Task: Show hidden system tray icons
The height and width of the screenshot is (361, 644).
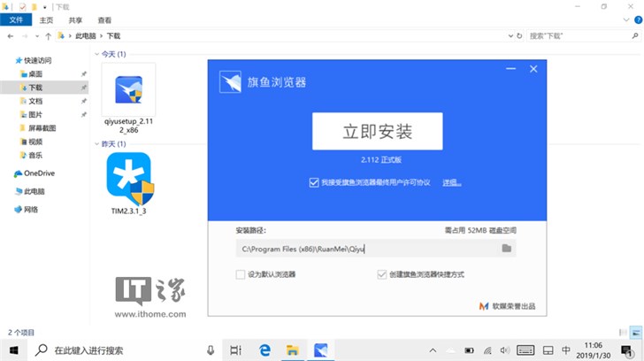Action: point(433,350)
